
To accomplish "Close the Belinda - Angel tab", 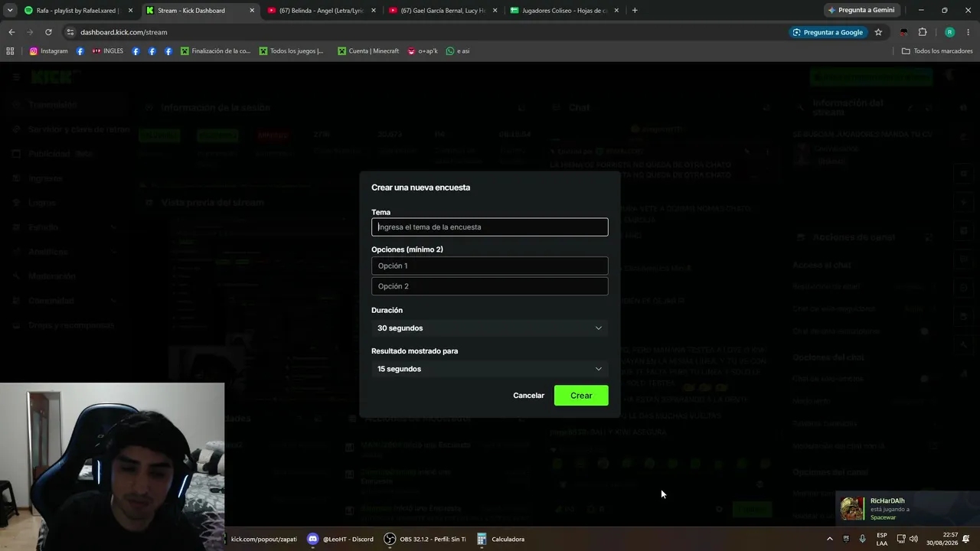I will [373, 11].
